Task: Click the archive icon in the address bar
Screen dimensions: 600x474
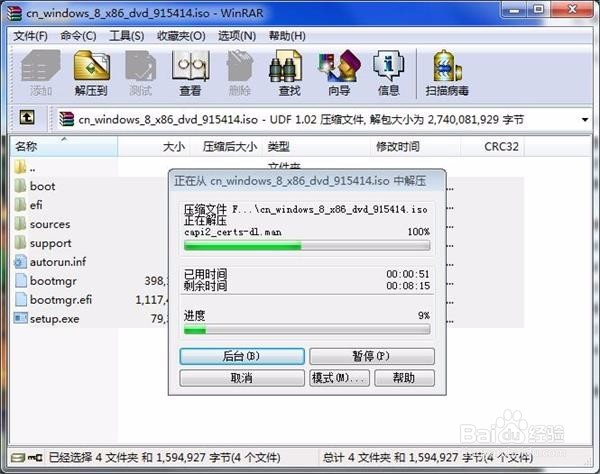Action: (67, 119)
